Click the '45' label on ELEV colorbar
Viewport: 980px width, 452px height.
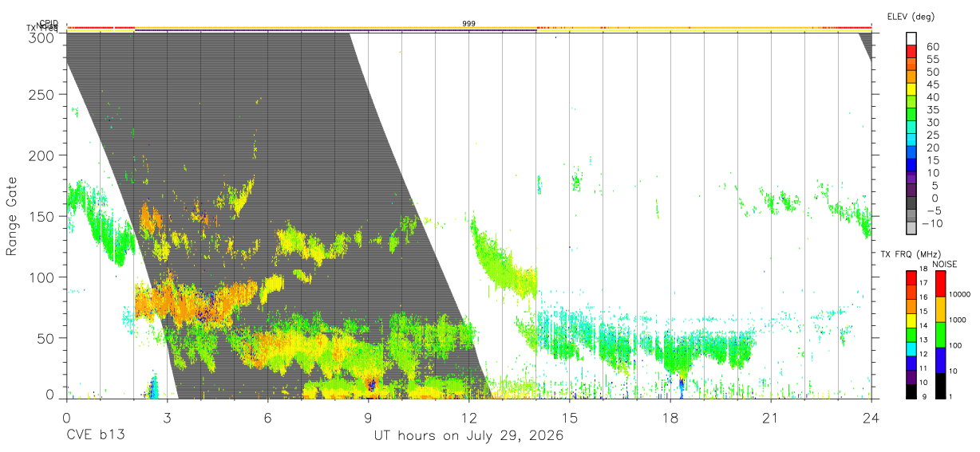[x=932, y=85]
